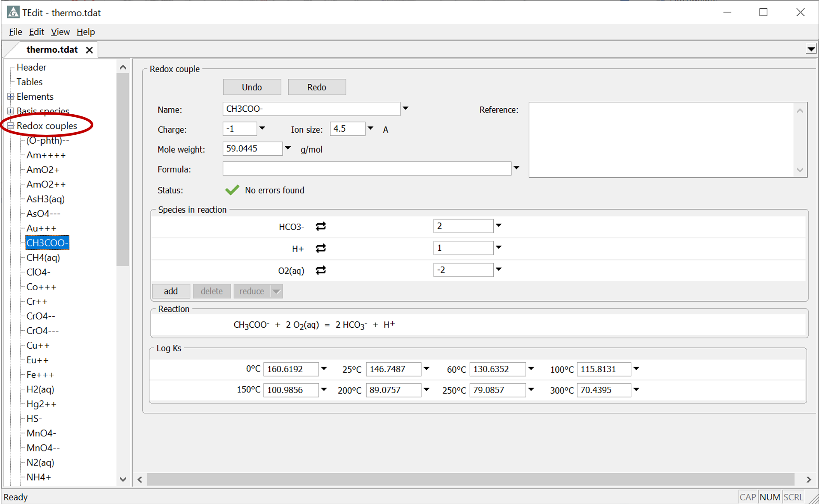
Task: Click the Charge input field
Action: (x=240, y=129)
